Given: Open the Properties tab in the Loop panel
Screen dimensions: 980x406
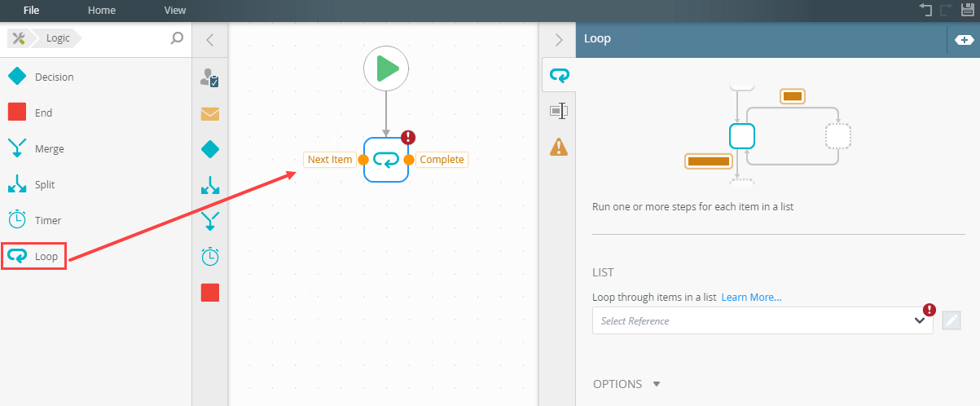Looking at the screenshot, I should click(x=559, y=111).
